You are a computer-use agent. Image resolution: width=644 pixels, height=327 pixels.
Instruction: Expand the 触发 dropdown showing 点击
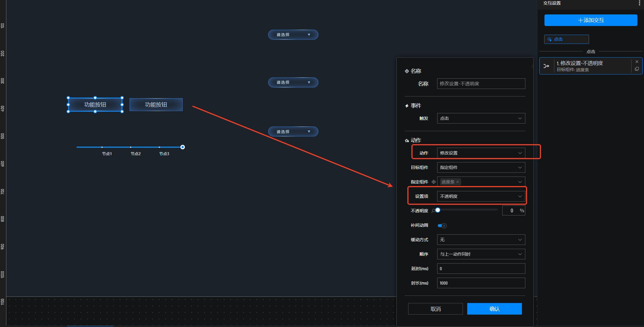[481, 118]
